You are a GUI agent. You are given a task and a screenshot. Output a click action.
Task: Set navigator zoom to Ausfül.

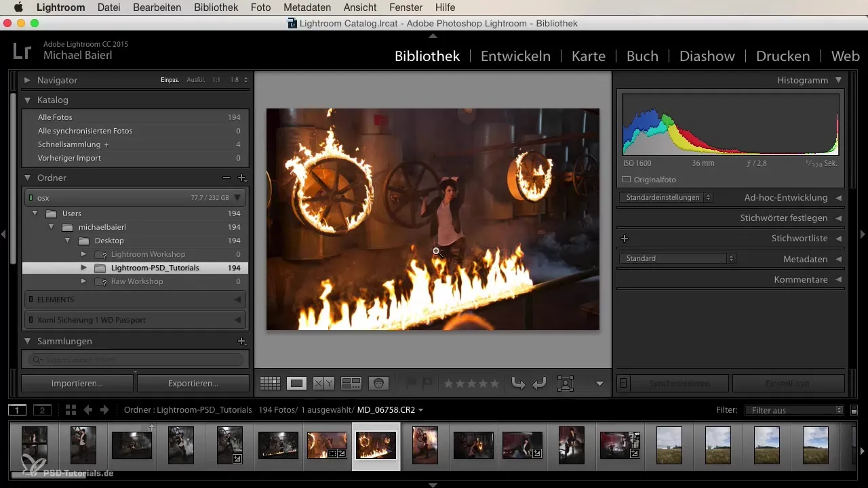coord(196,80)
